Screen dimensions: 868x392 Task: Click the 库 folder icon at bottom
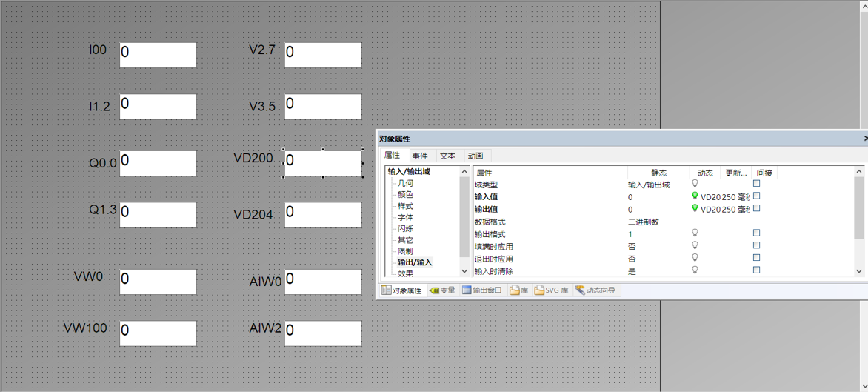(x=514, y=290)
